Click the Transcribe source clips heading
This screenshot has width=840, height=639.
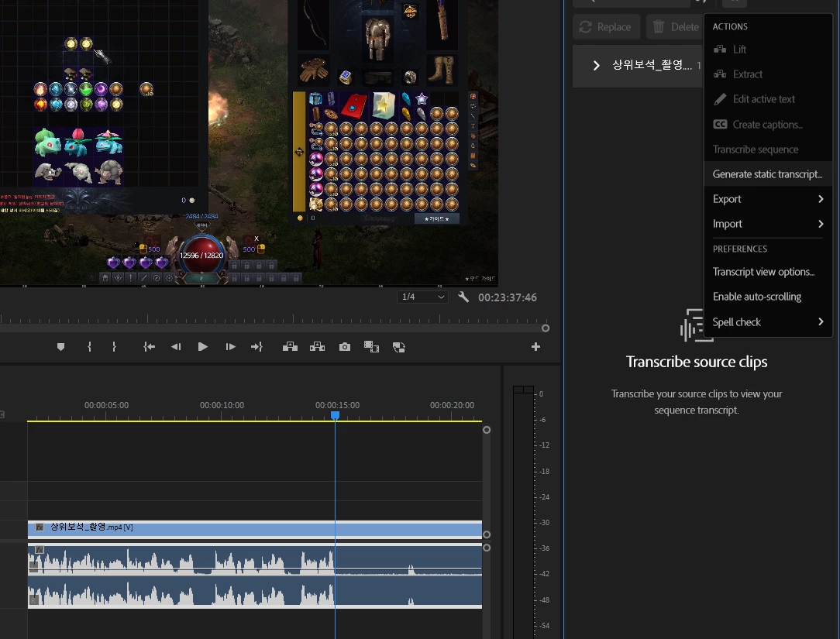click(x=697, y=362)
